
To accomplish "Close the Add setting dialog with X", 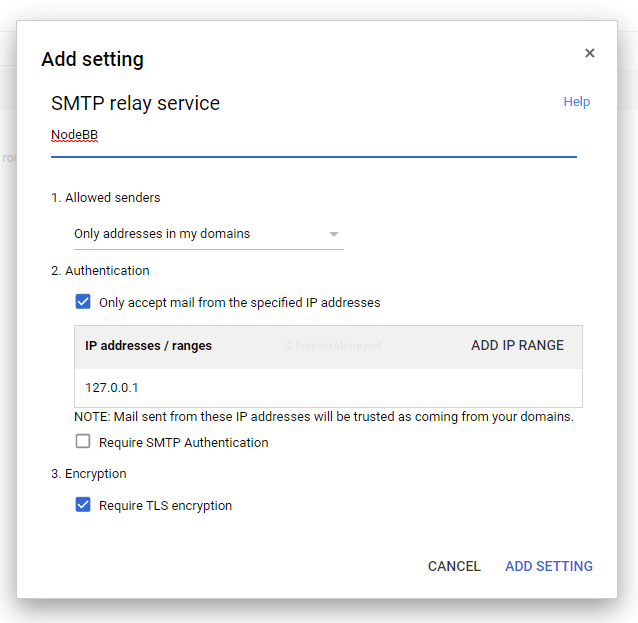I will [x=590, y=53].
